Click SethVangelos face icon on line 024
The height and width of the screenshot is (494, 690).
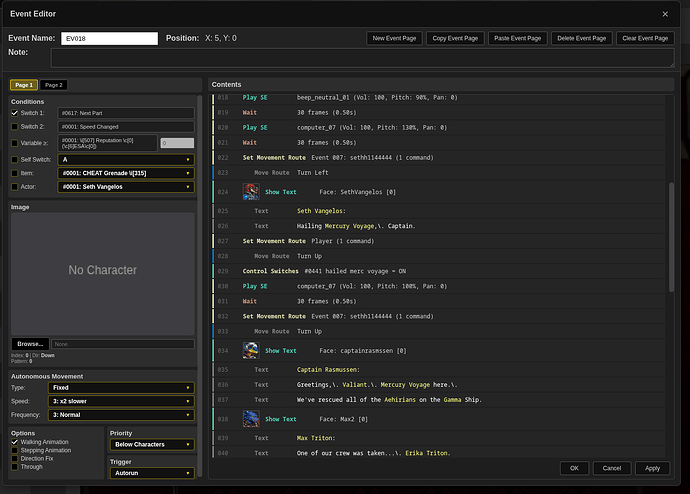click(x=251, y=192)
